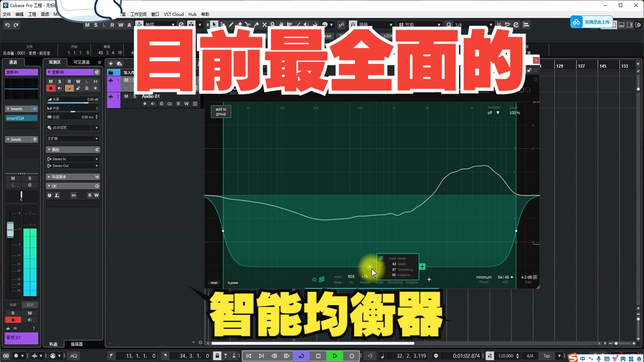This screenshot has width=644, height=362.
Task: Redo with the top toolbar redo arrow
Action: click(x=16, y=25)
